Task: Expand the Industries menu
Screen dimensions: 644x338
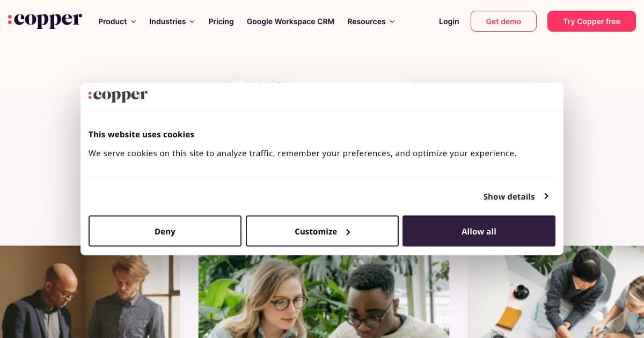Action: click(172, 21)
